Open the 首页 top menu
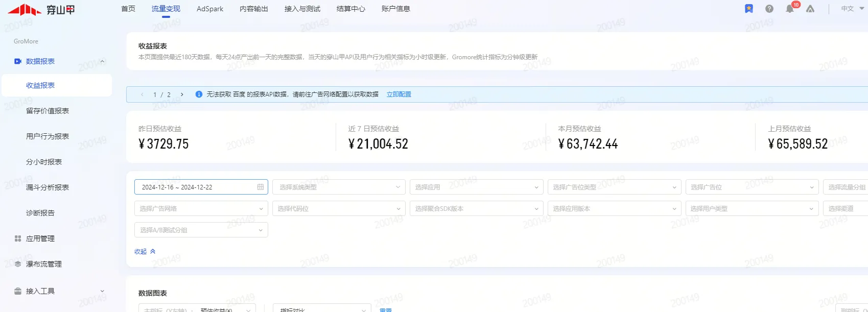 (128, 9)
